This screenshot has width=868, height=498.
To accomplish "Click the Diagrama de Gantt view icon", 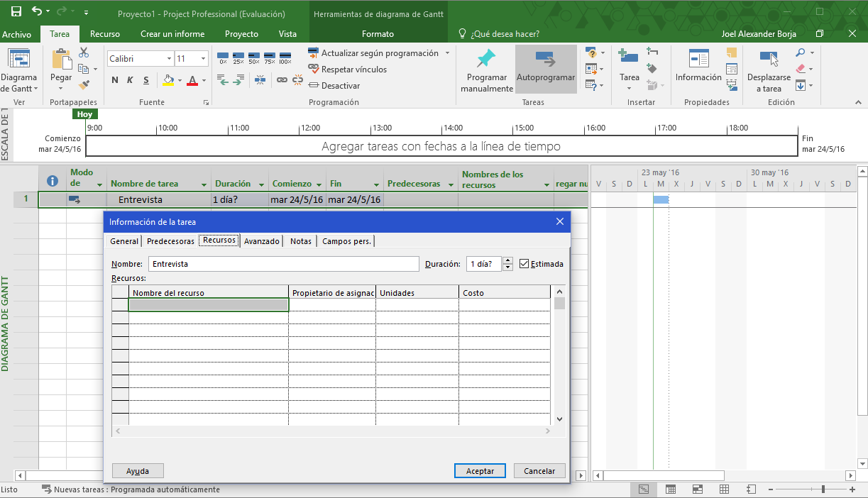I will coord(18,60).
